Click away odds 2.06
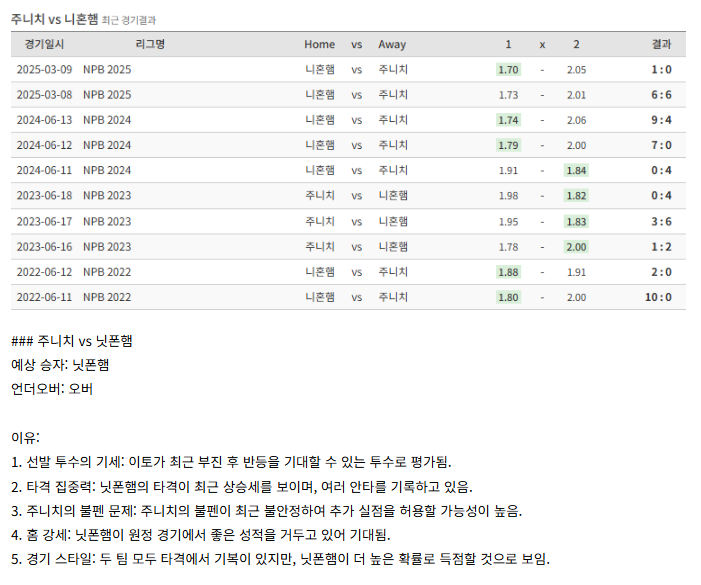 coord(576,120)
